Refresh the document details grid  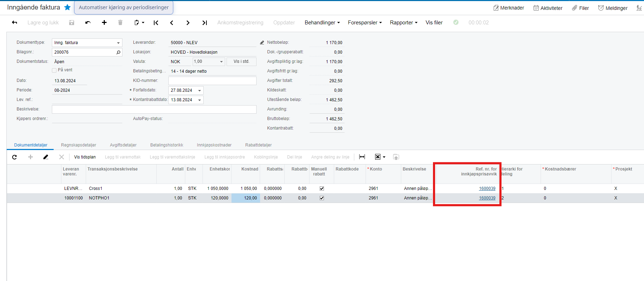[x=14, y=157]
